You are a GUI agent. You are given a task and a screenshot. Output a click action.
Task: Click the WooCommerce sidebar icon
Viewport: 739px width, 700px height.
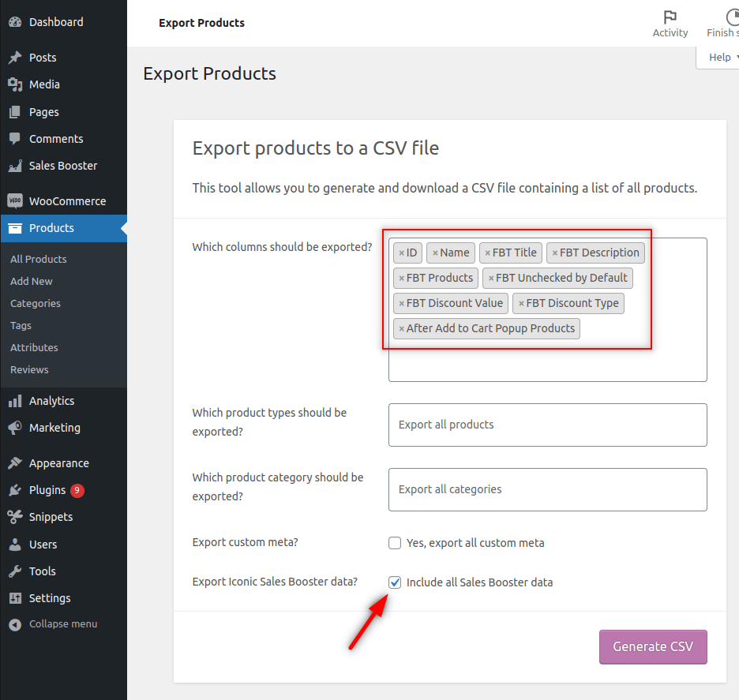[17, 200]
